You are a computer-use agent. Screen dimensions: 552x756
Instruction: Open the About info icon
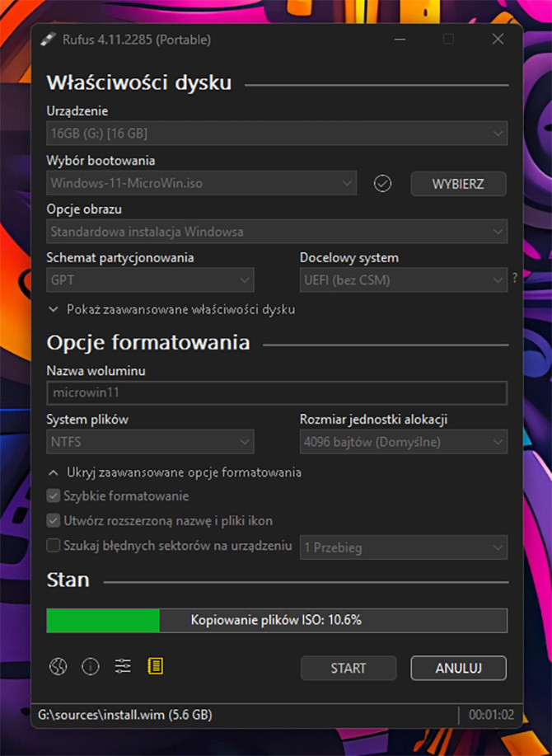[91, 667]
